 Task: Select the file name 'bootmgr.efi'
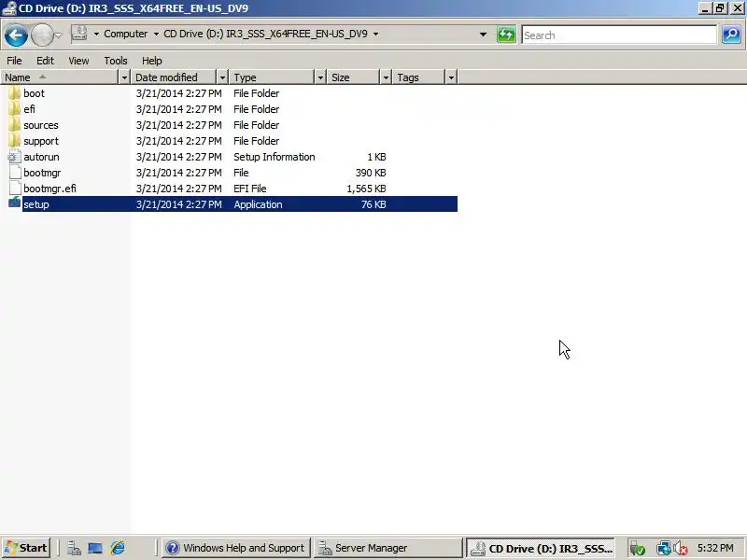click(49, 189)
